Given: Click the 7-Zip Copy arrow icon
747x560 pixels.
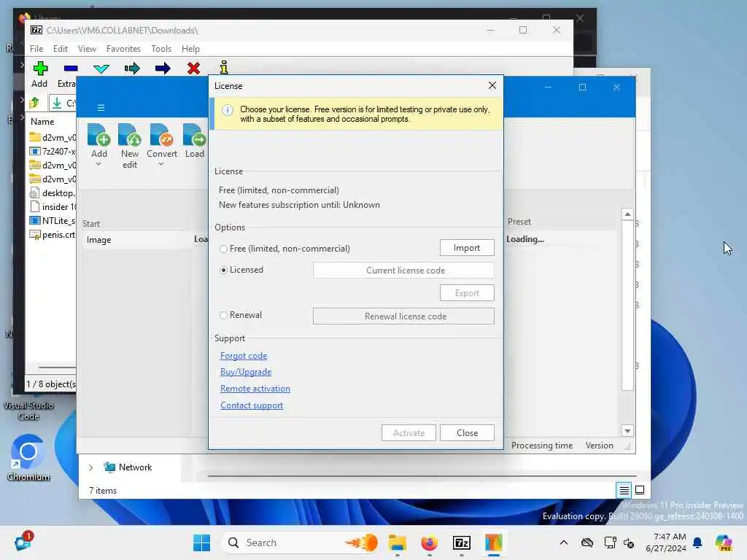Looking at the screenshot, I should (x=132, y=69).
